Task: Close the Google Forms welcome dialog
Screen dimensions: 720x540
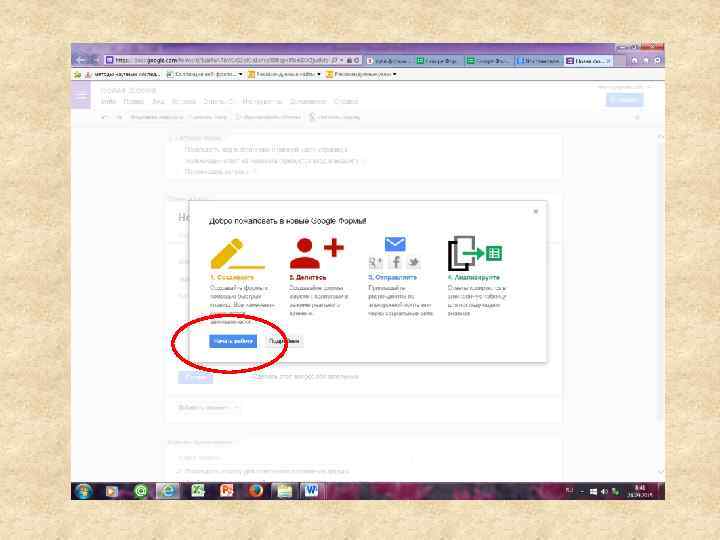Action: point(535,211)
